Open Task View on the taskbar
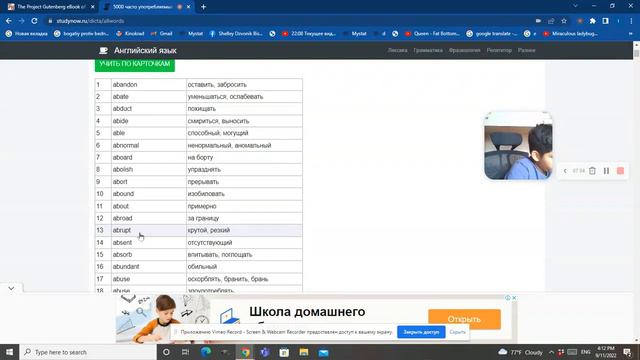 click(x=185, y=352)
